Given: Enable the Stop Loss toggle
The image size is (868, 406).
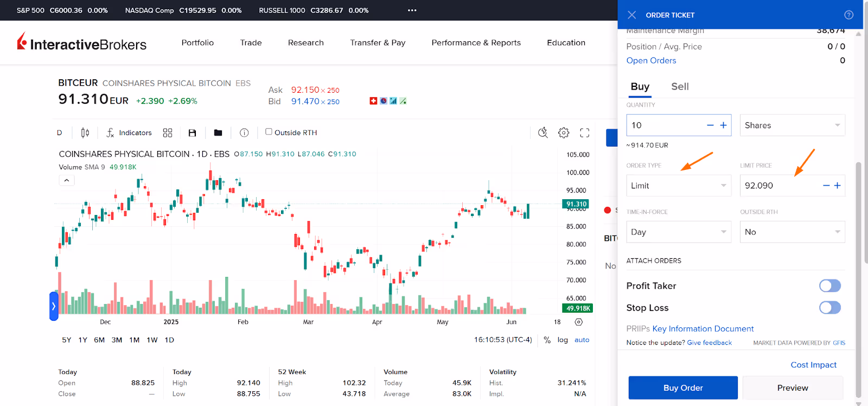Looking at the screenshot, I should 830,308.
